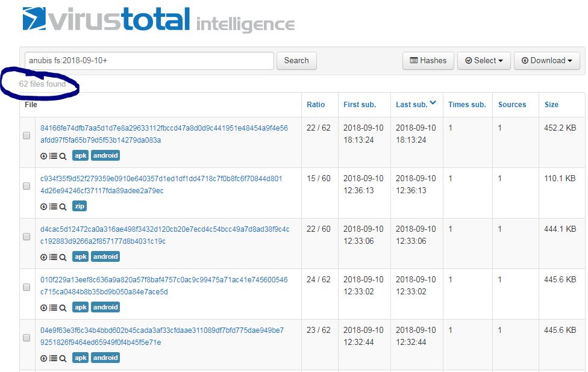Click the zip tag badge
The image size is (588, 372).
point(80,206)
